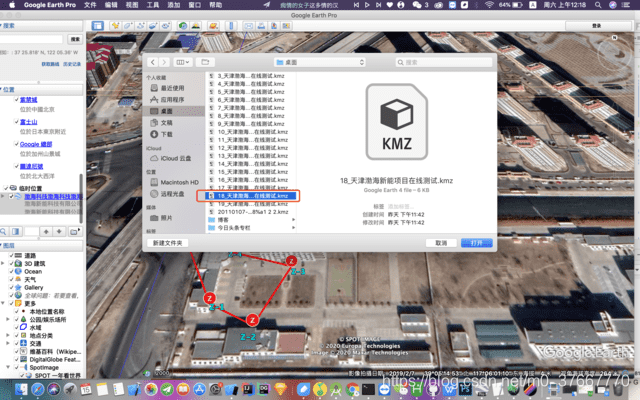
Task: Click the 打开 button in dialog
Action: 476,243
